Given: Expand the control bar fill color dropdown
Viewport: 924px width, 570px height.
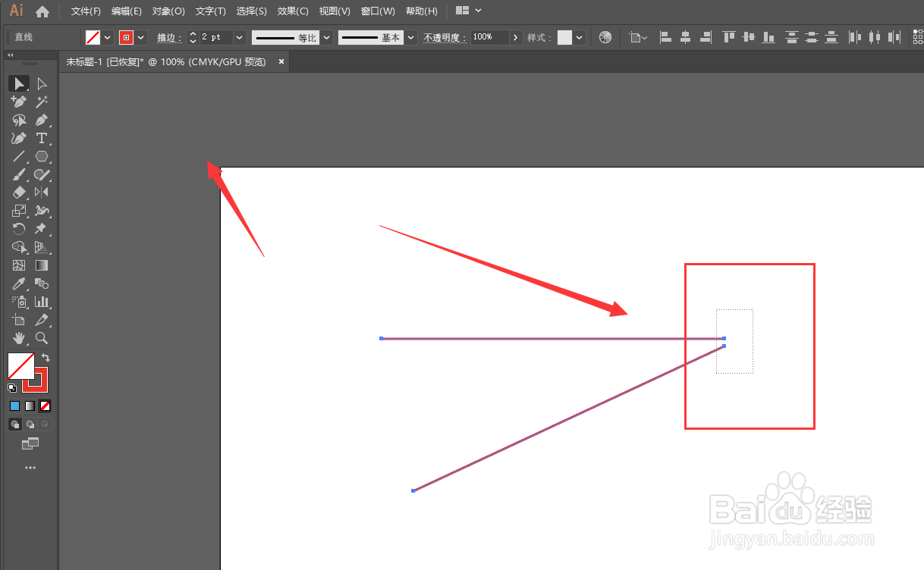Looking at the screenshot, I should point(107,37).
